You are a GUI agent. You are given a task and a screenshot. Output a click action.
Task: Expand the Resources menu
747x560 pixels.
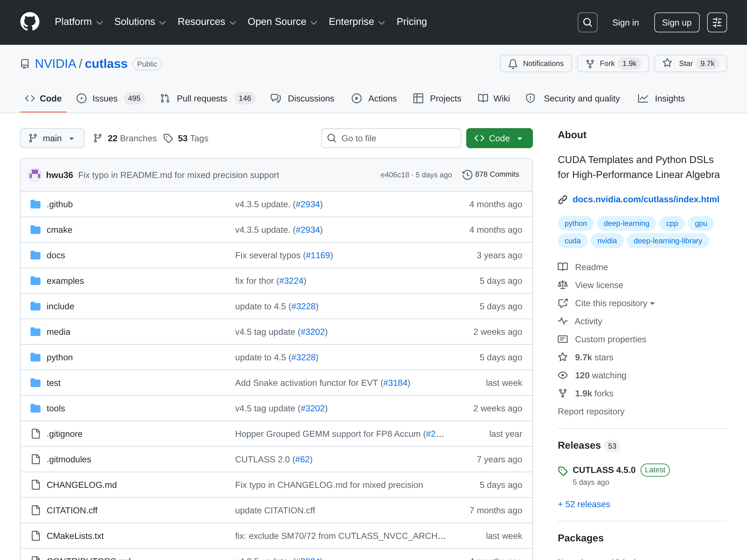[x=207, y=22]
